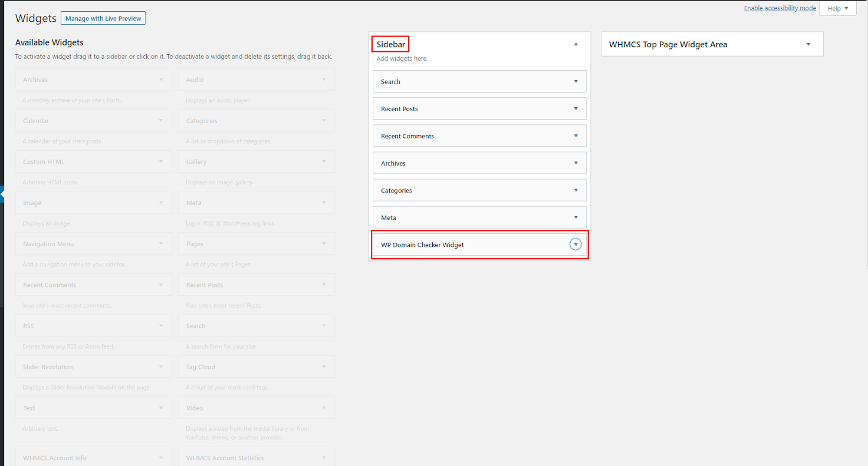Expand Recent Posts widget in Sidebar
The image size is (868, 466).
click(x=576, y=108)
